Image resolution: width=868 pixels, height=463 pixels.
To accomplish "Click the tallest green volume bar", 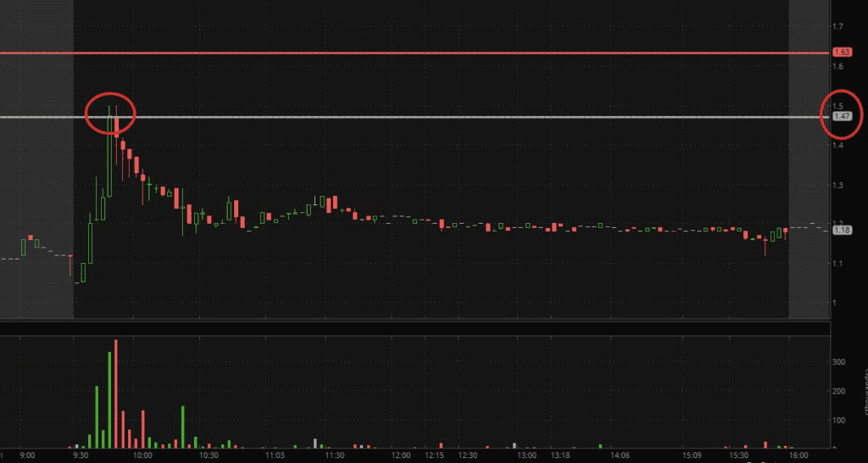I will [x=109, y=399].
